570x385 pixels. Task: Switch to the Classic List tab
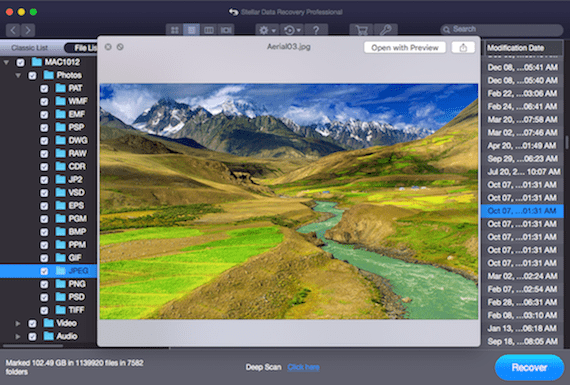30,48
